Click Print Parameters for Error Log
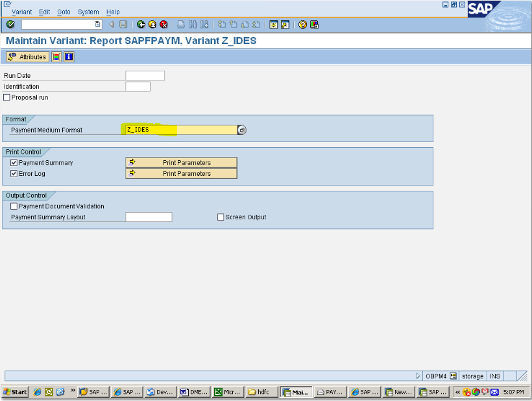 pyautogui.click(x=180, y=173)
